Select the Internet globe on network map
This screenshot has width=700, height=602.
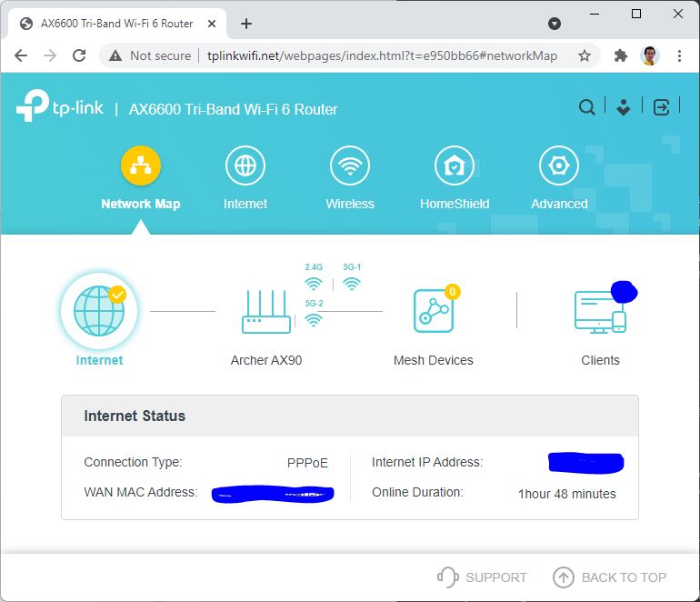[x=99, y=311]
